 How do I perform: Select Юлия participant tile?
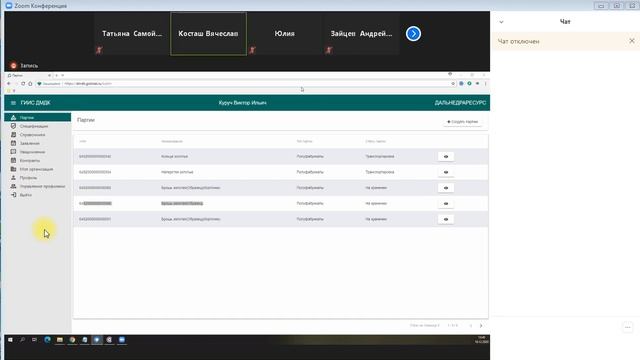(284, 33)
